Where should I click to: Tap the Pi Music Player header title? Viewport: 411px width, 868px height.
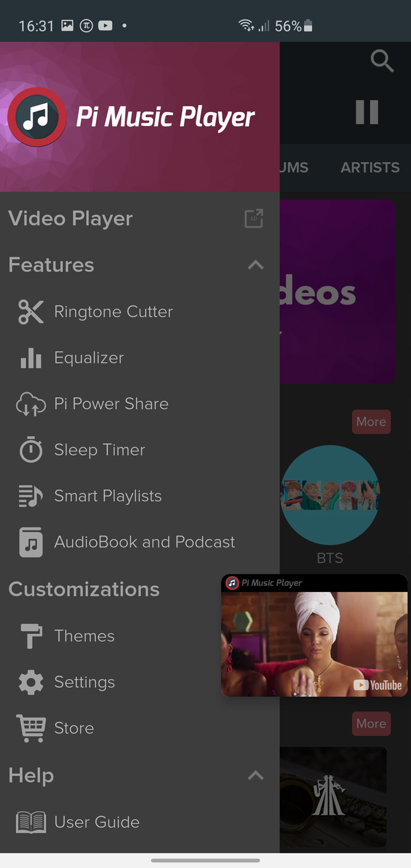[x=165, y=117]
